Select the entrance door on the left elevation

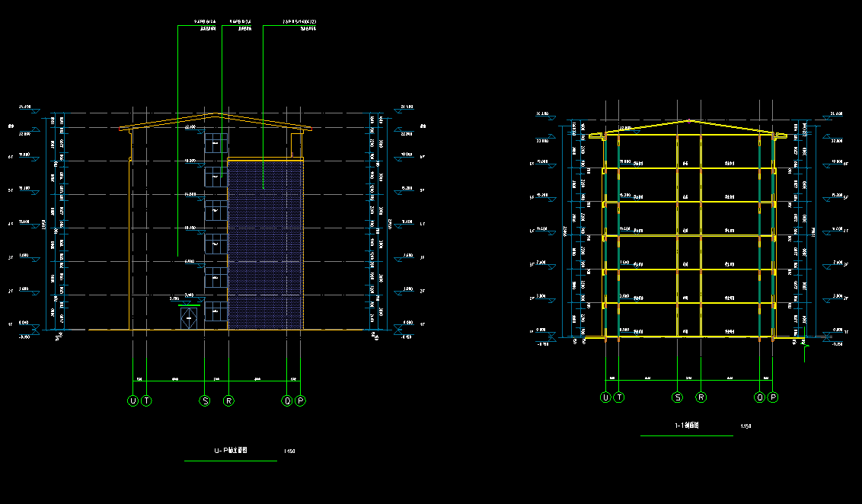[188, 317]
